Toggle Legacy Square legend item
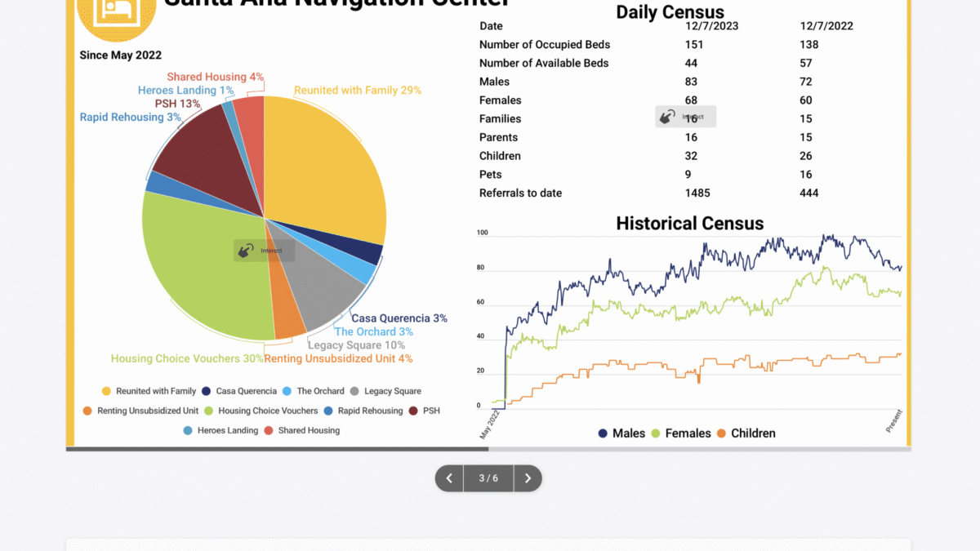 point(385,391)
